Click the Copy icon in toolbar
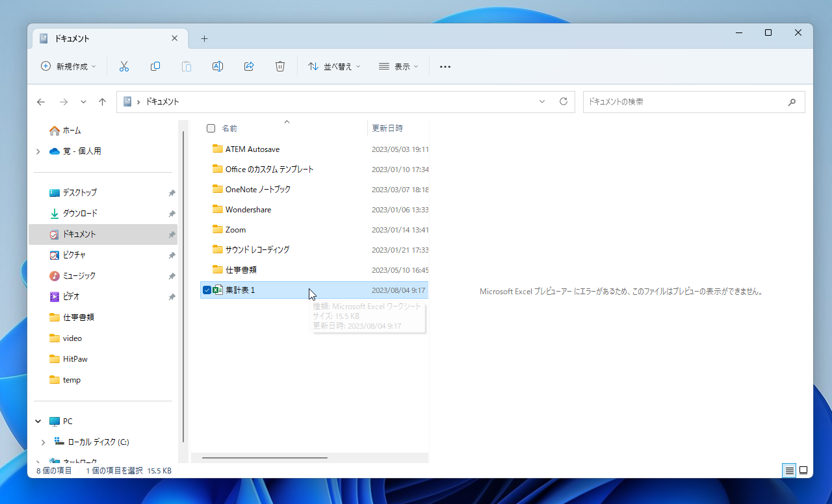This screenshot has width=832, height=504. (155, 66)
